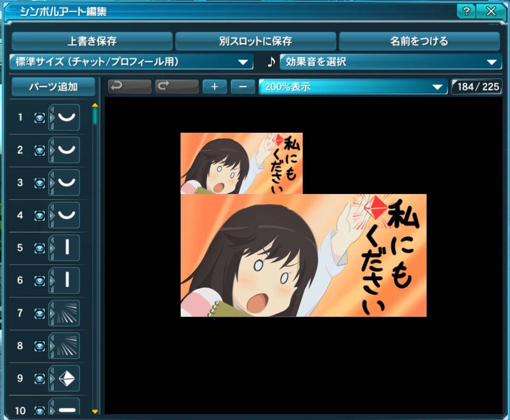Screen dimensions: 510x420
Task: Toggle visibility of layer 4
Action: click(39, 215)
